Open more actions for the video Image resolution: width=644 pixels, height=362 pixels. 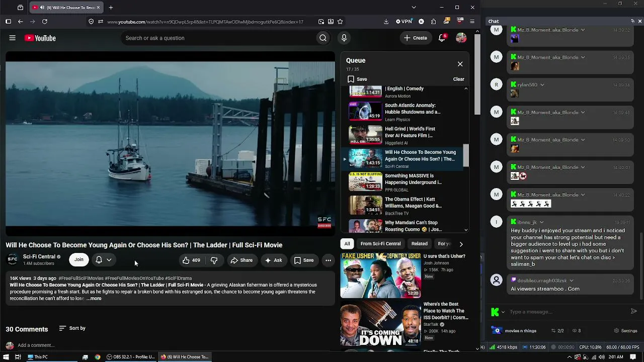(328, 260)
